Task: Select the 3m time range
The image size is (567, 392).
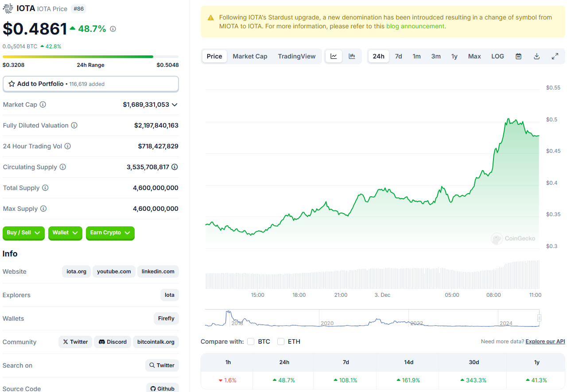Action: tap(436, 56)
